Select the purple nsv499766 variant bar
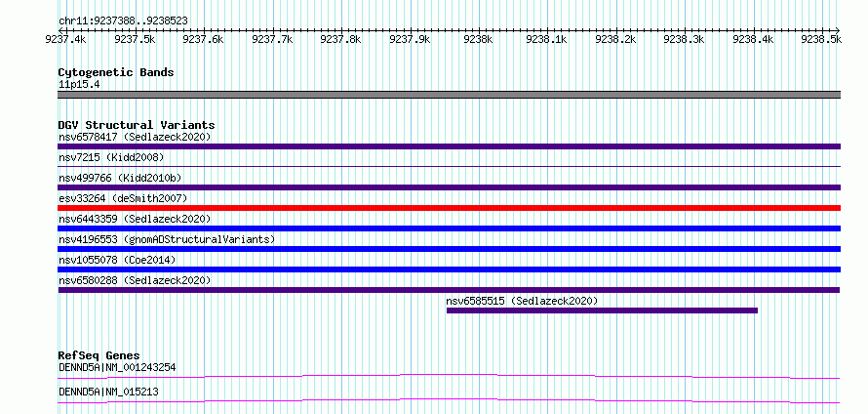 449,187
